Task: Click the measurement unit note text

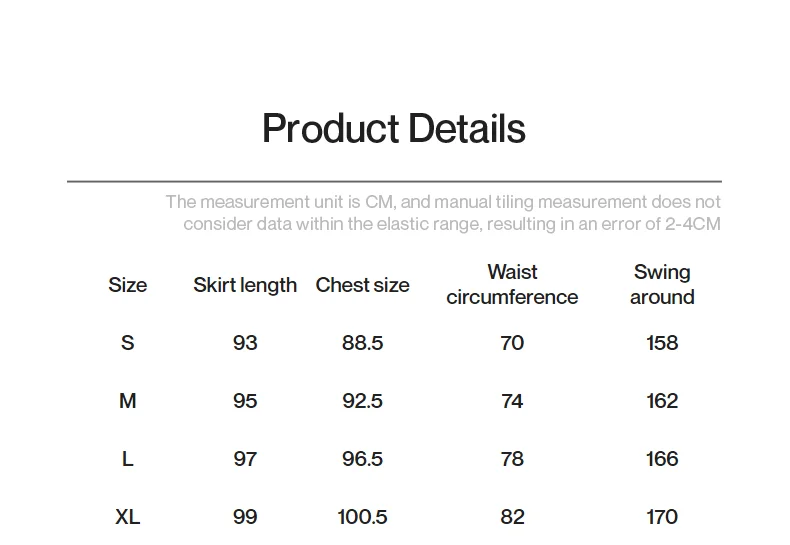Action: tap(443, 213)
